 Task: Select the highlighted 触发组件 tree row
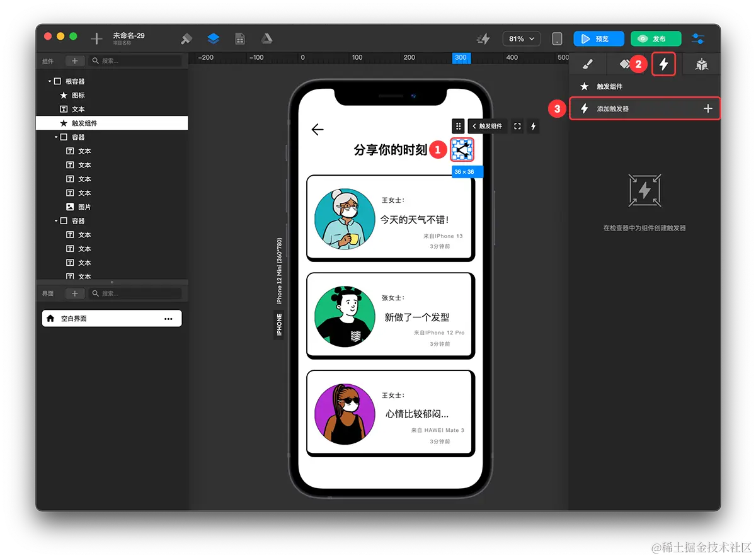click(112, 123)
